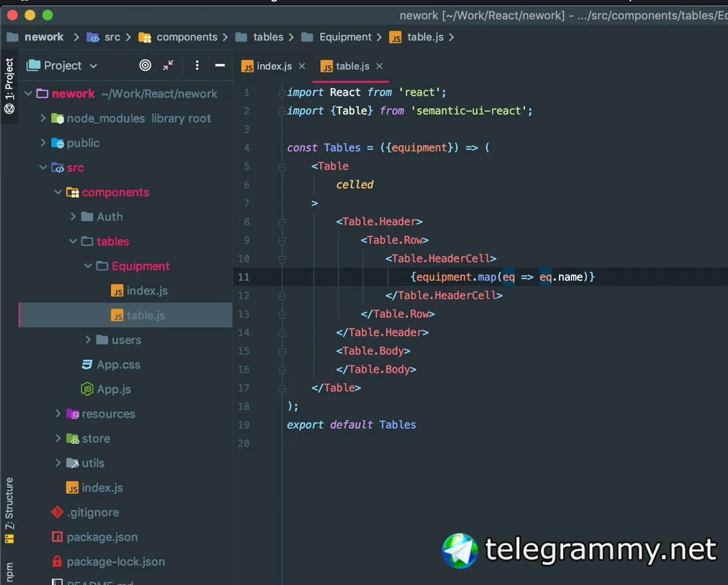Viewport: 728px width, 585px height.
Task: Collapse the components folder chevron
Action: tap(58, 192)
